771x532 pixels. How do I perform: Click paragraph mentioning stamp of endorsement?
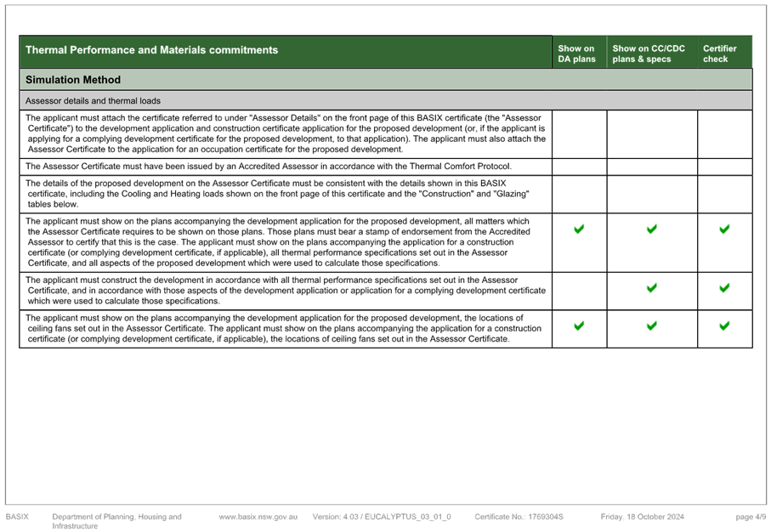click(278, 242)
